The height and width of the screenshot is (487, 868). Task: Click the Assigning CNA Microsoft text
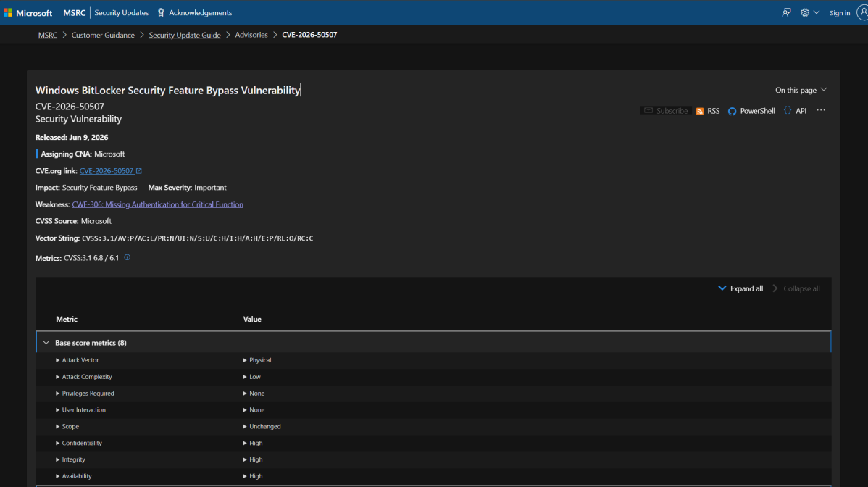click(83, 154)
